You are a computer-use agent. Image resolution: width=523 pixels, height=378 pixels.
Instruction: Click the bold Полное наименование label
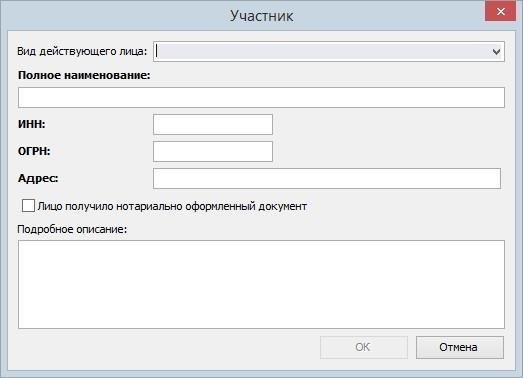click(84, 75)
